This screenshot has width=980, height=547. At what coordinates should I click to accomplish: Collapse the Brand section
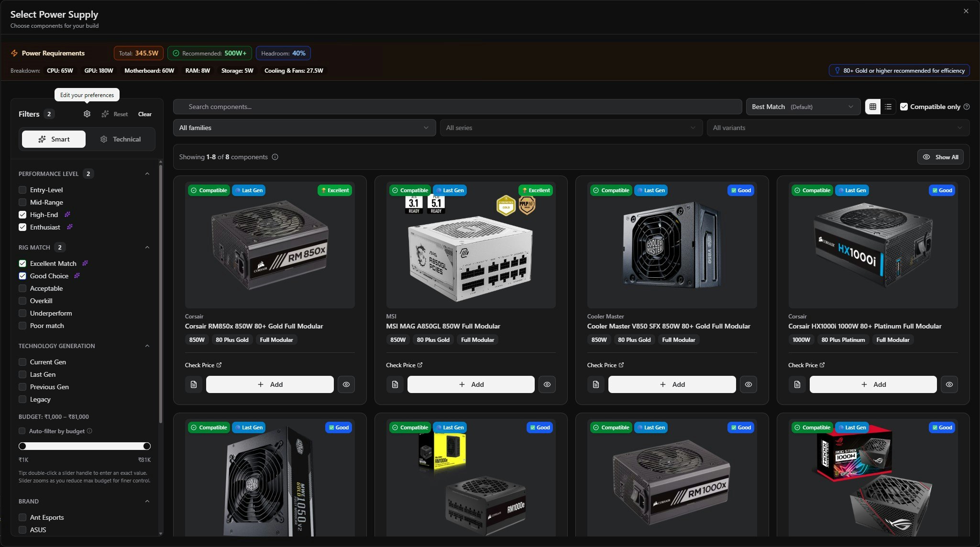click(147, 501)
